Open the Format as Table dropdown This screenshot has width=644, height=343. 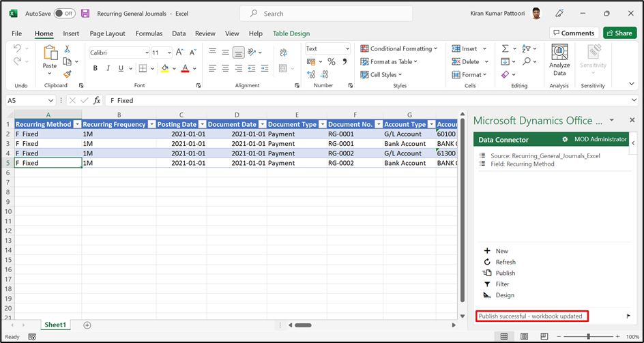tap(389, 61)
